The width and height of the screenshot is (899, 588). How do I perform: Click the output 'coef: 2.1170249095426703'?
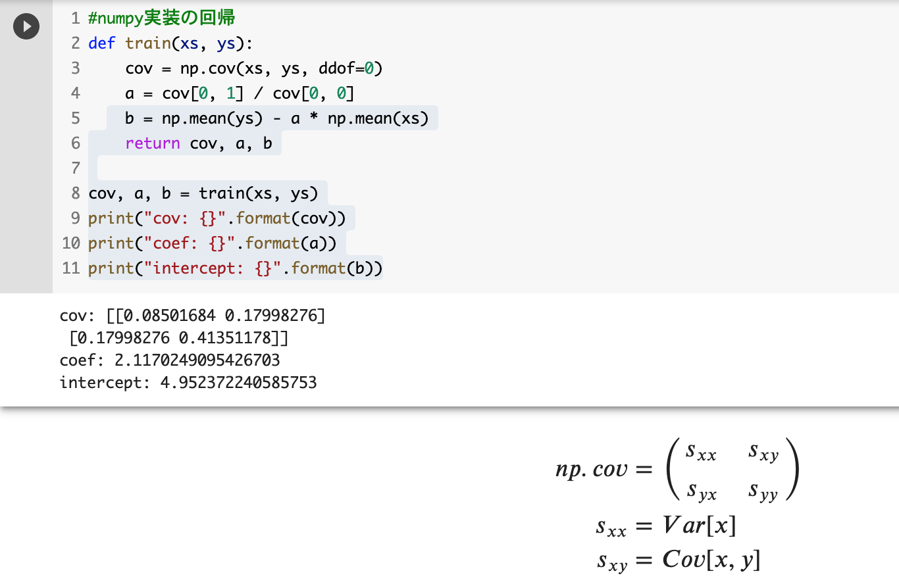[170, 360]
